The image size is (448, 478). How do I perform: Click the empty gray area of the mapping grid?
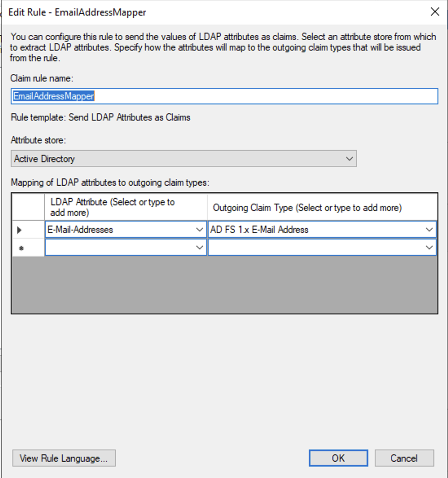pyautogui.click(x=224, y=285)
